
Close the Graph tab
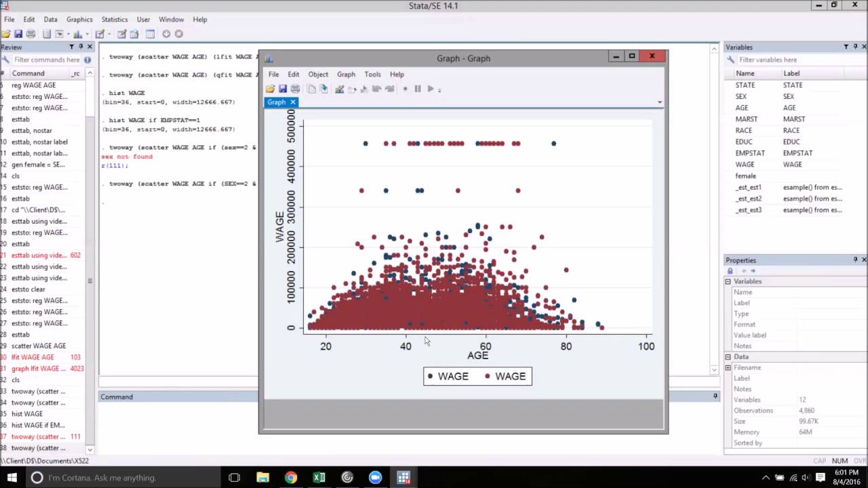pyautogui.click(x=293, y=102)
